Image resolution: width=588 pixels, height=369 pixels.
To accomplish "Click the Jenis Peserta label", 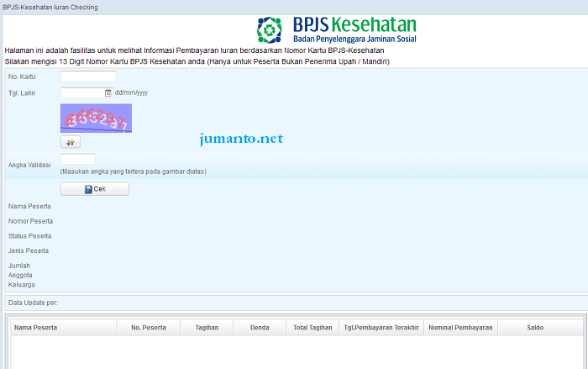I will pyautogui.click(x=29, y=250).
